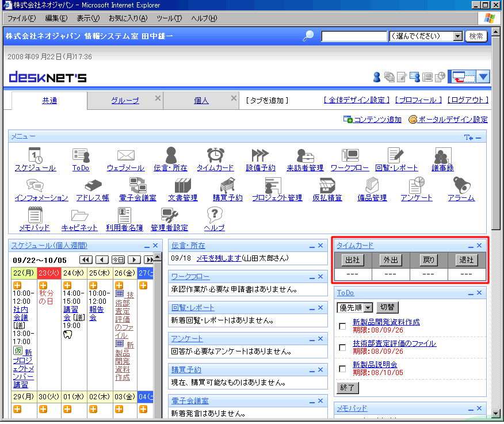Open the インフォメーション speech bubble icon
Screen dimensions: 504x424
click(35, 185)
